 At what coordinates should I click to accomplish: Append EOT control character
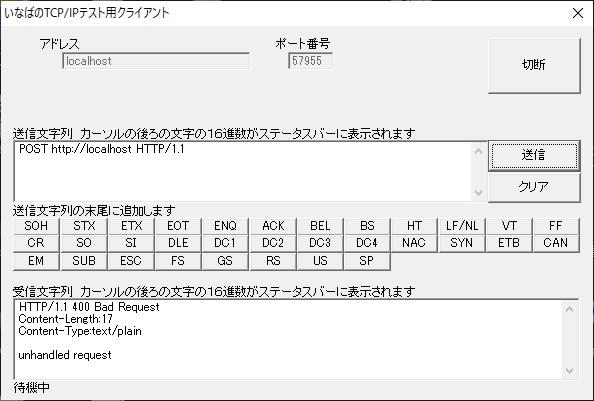click(178, 226)
